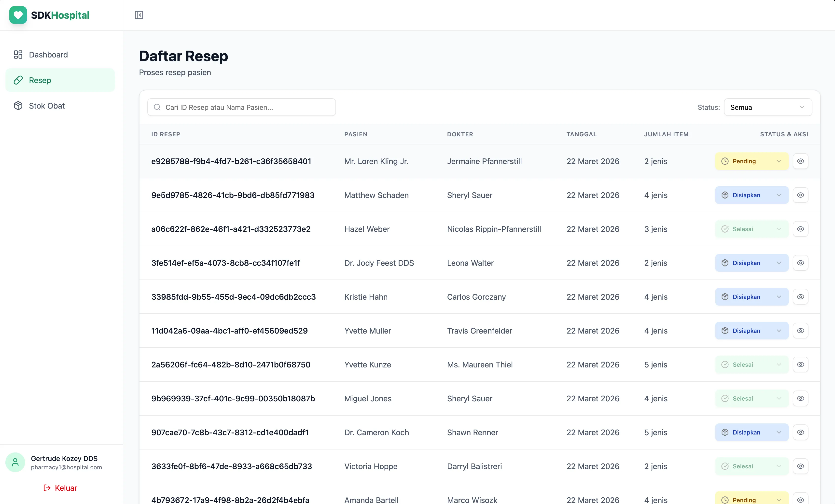View details of Mr. Loren Kling Jr. prescription
This screenshot has width=835, height=504.
coord(800,161)
